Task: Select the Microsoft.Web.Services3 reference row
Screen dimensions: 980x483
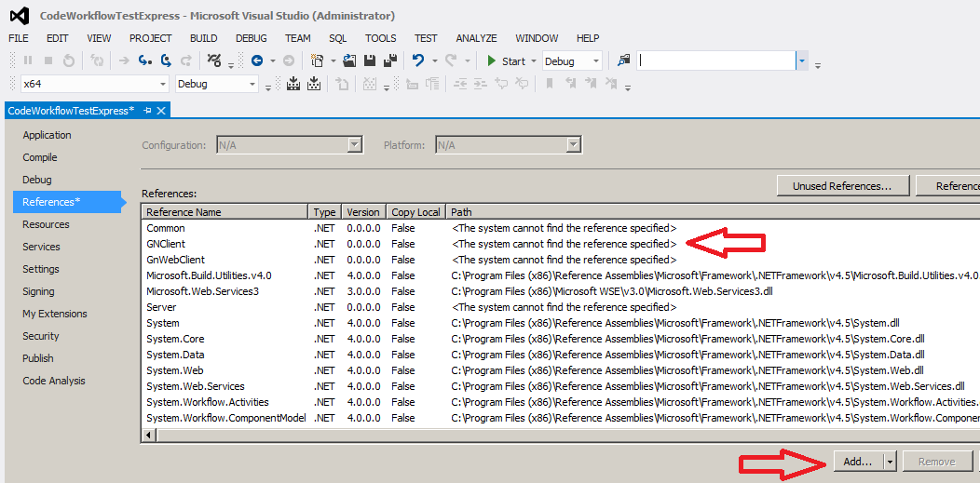Action: [561, 291]
